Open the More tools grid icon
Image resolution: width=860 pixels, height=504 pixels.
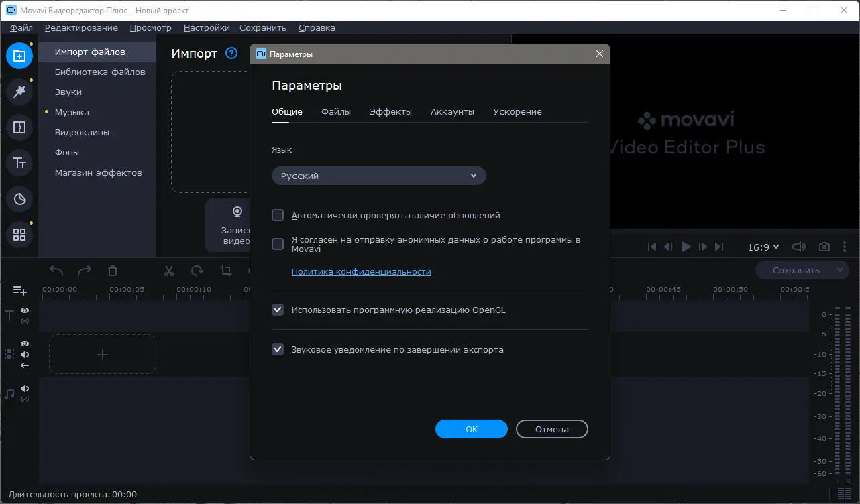point(19,234)
